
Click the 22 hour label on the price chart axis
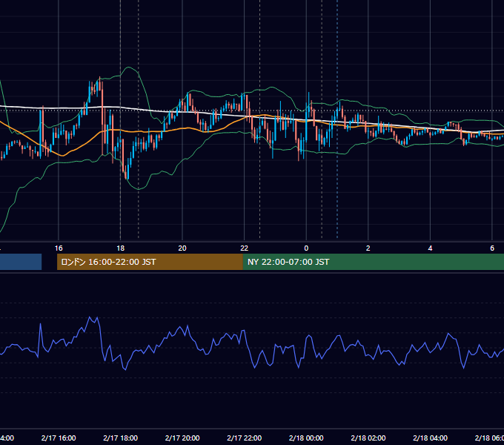tap(245, 248)
